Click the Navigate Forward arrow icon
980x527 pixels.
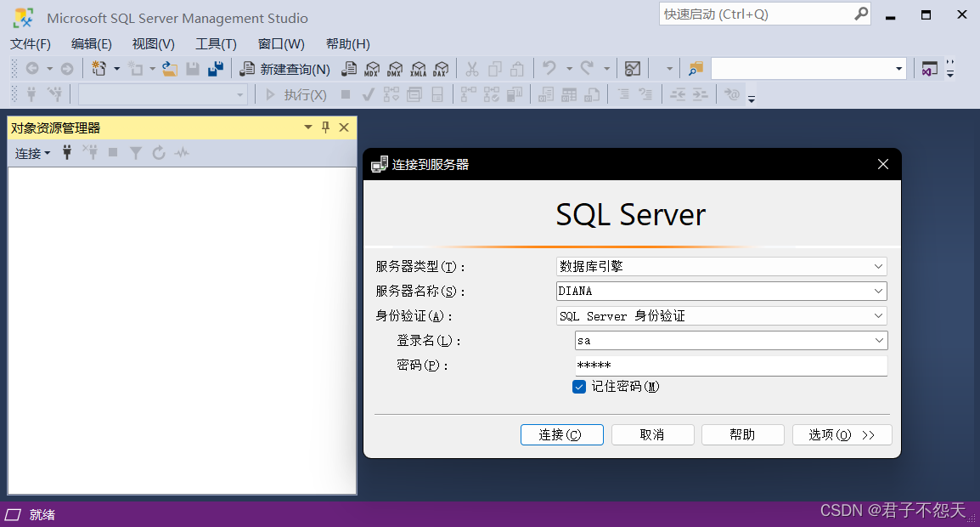point(67,68)
